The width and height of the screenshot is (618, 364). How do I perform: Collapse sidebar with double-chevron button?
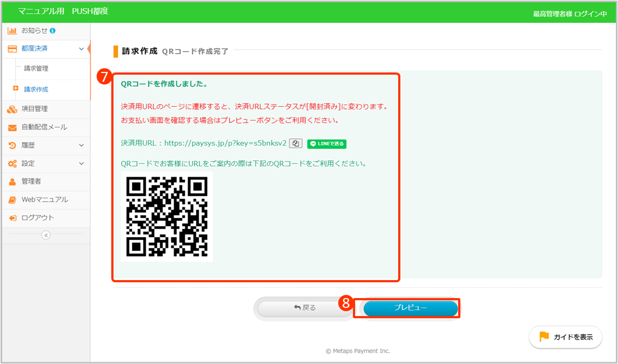pyautogui.click(x=46, y=235)
